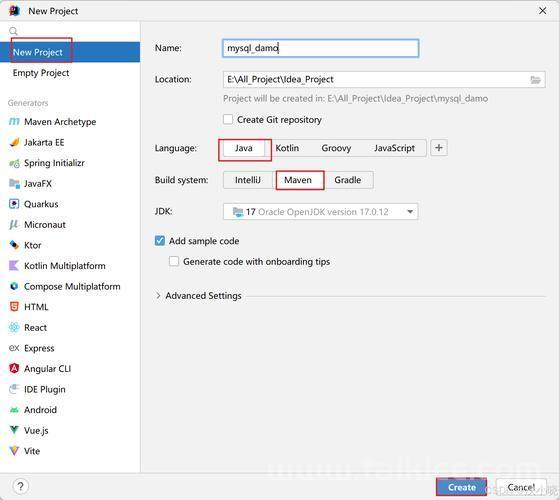Choose the Ktor generator
The width and height of the screenshot is (559, 500).
coord(25,246)
